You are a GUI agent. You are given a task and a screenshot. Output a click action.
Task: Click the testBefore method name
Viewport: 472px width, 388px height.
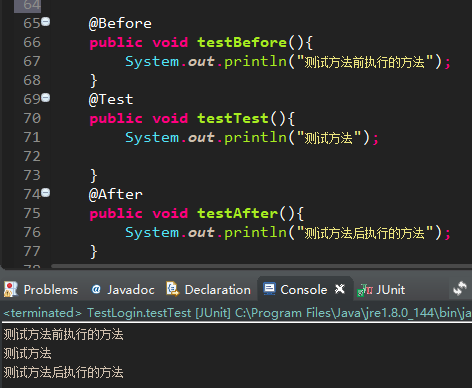pyautogui.click(x=242, y=43)
